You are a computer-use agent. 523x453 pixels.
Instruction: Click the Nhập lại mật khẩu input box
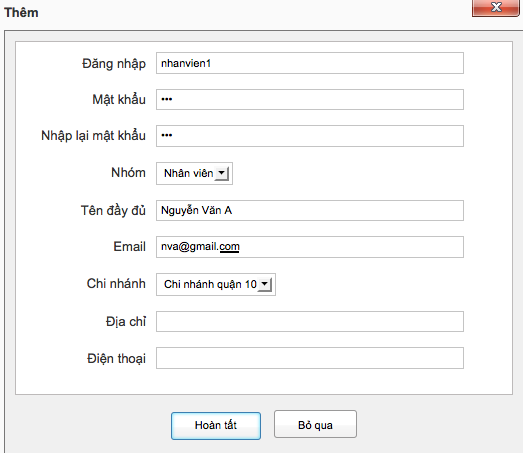[310, 136]
